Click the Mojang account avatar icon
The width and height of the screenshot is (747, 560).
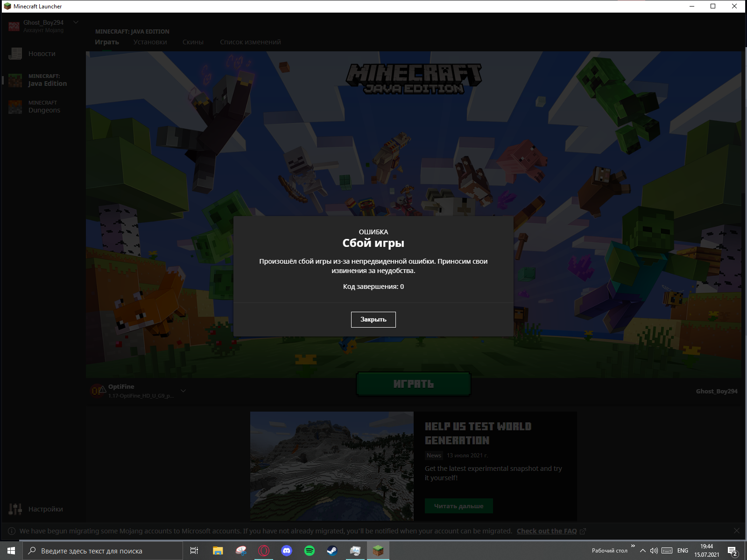tap(14, 26)
